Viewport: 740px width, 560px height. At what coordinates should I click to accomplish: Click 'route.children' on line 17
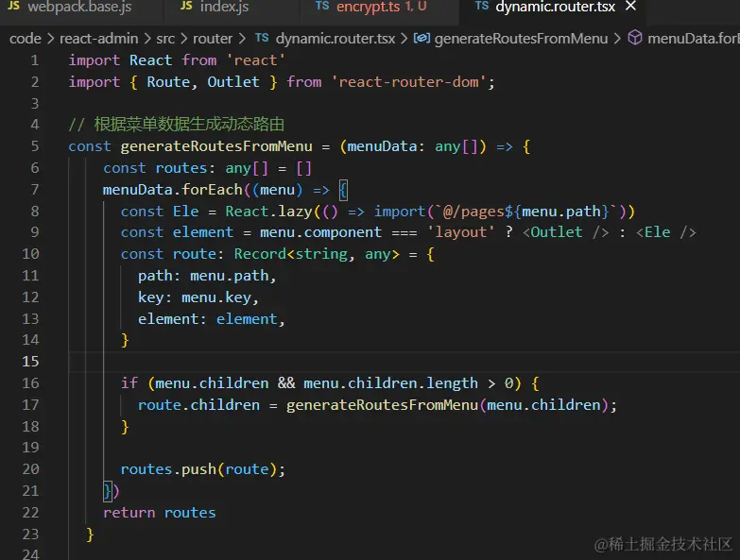pyautogui.click(x=198, y=405)
